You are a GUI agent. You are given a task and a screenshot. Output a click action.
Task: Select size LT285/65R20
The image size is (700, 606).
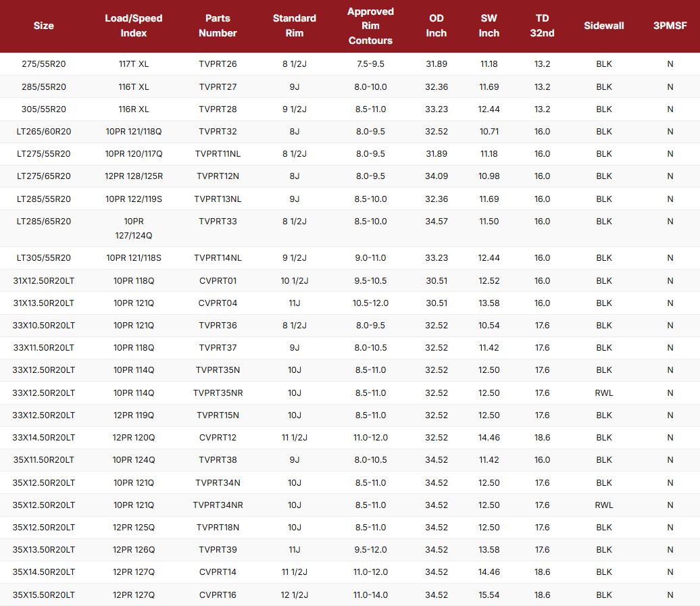[44, 221]
